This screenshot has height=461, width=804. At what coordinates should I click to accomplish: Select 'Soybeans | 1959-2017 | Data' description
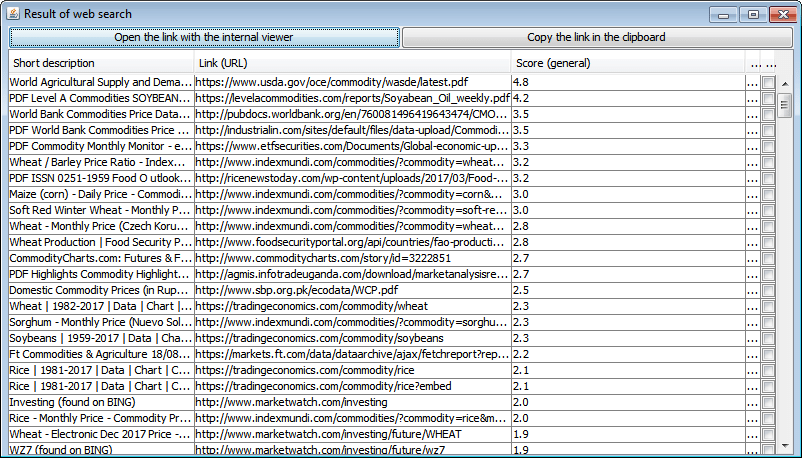click(x=100, y=338)
